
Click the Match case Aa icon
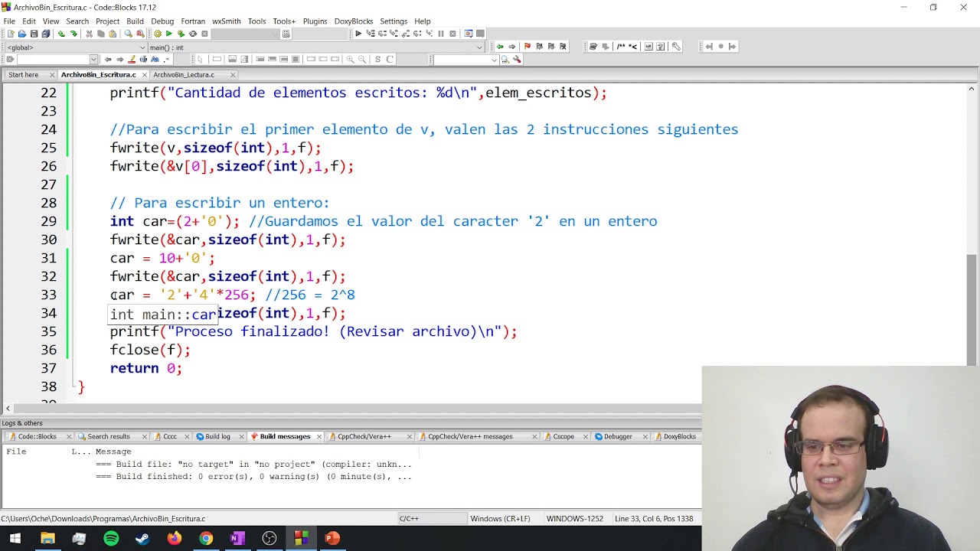(155, 60)
